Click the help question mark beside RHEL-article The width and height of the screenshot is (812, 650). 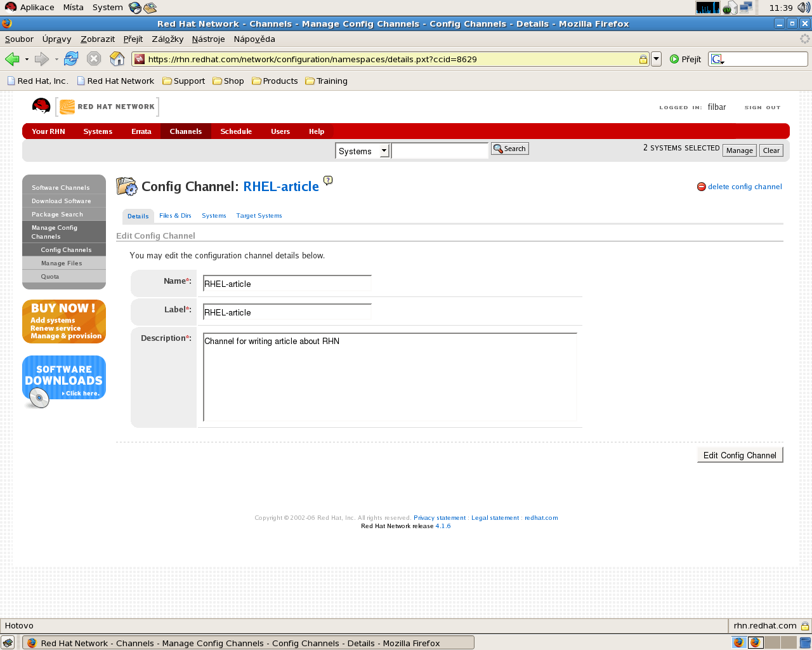[x=328, y=180]
